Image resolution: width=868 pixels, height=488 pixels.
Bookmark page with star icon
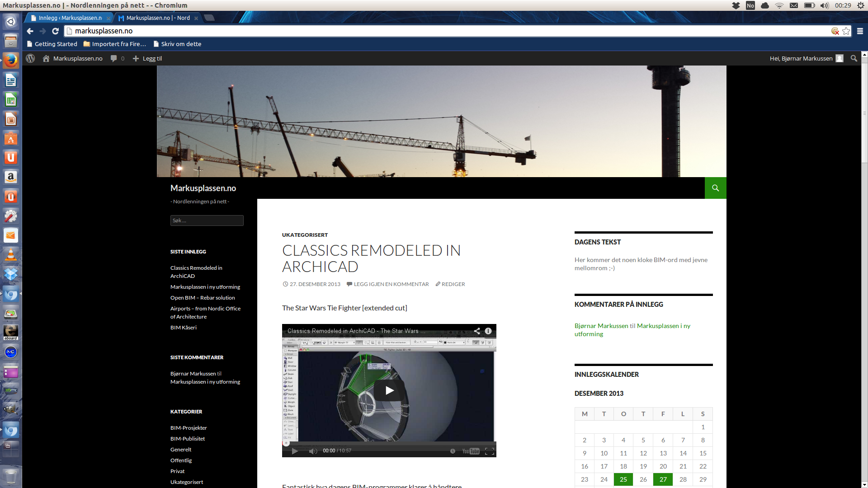point(846,31)
